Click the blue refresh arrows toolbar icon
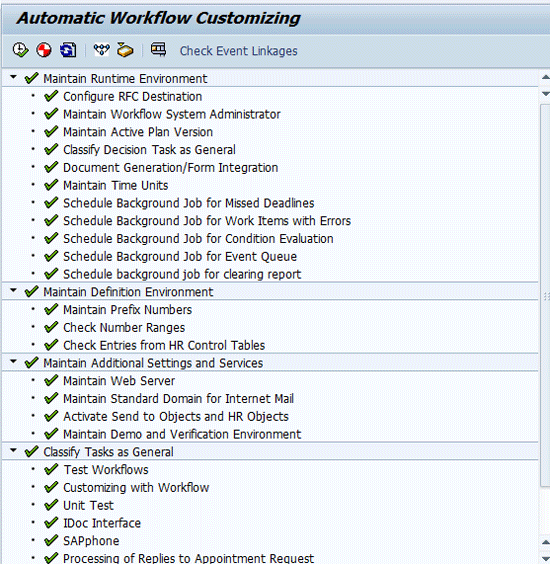This screenshot has width=550, height=564. (x=68, y=50)
